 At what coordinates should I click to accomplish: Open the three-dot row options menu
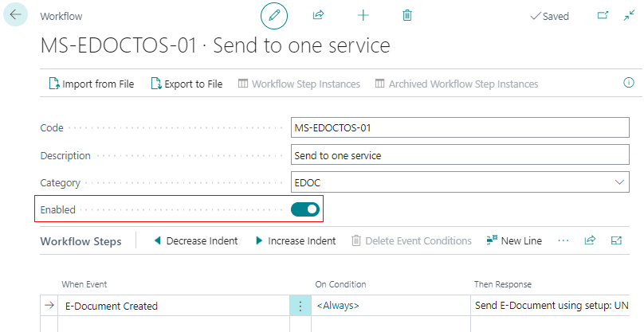pyautogui.click(x=300, y=306)
